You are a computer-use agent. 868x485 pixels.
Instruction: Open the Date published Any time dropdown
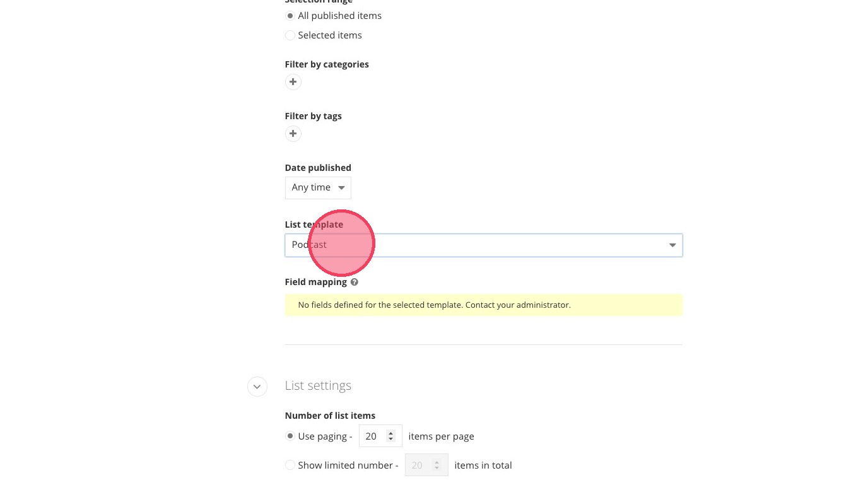pyautogui.click(x=318, y=187)
